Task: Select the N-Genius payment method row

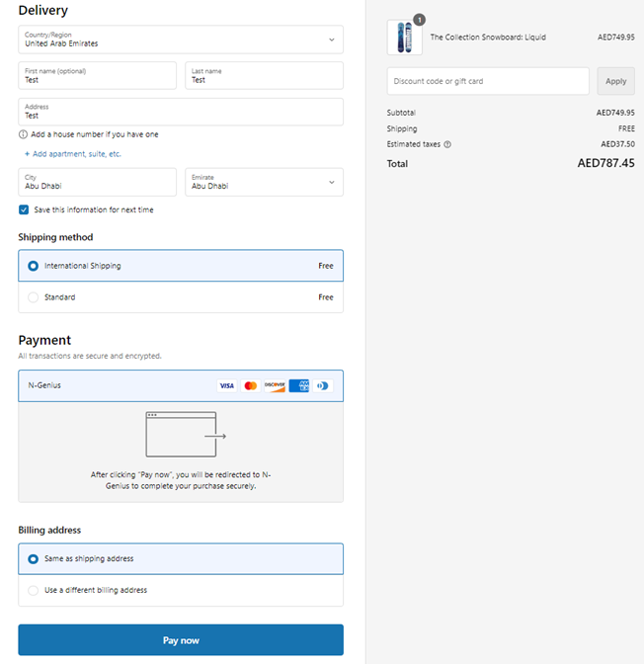Action: (181, 385)
